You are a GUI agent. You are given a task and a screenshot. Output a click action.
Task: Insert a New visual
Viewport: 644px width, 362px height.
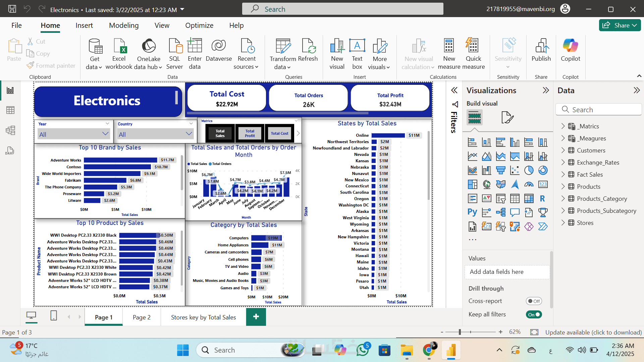337,54
